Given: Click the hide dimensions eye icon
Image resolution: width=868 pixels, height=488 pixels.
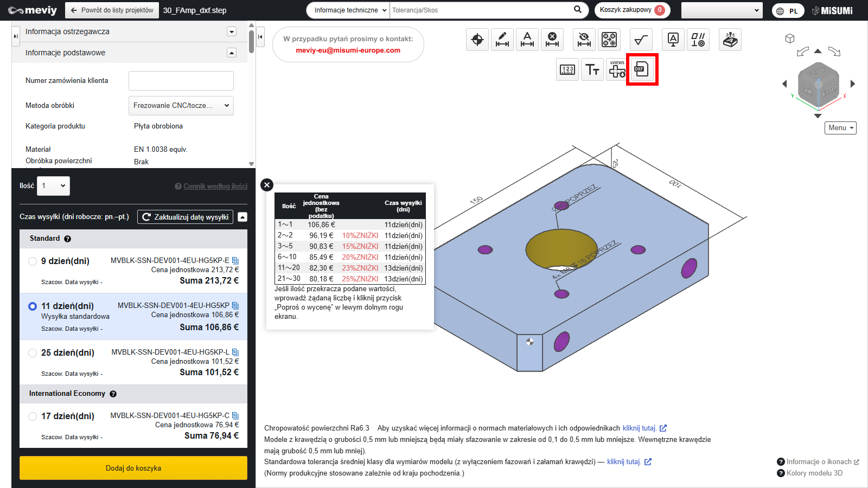Looking at the screenshot, I should pos(584,40).
